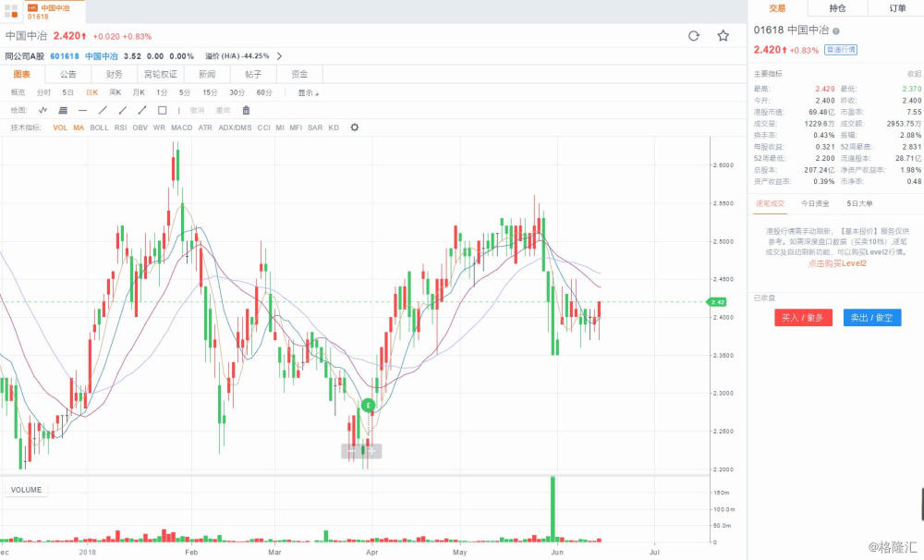Click the help icon next to 01618 中国中冶
The height and width of the screenshot is (560, 924).
tap(835, 30)
